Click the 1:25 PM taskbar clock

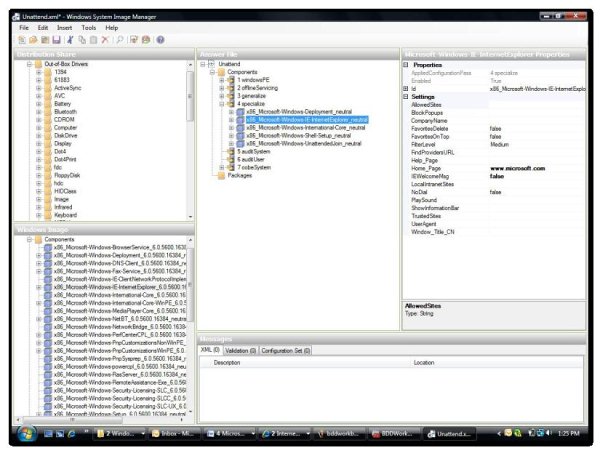pos(568,433)
